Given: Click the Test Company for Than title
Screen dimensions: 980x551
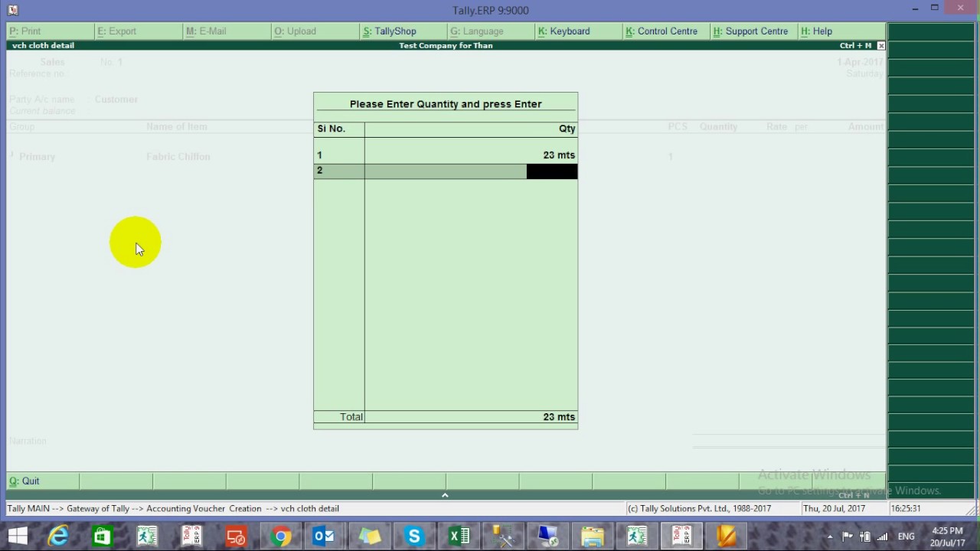Looking at the screenshot, I should [x=446, y=46].
